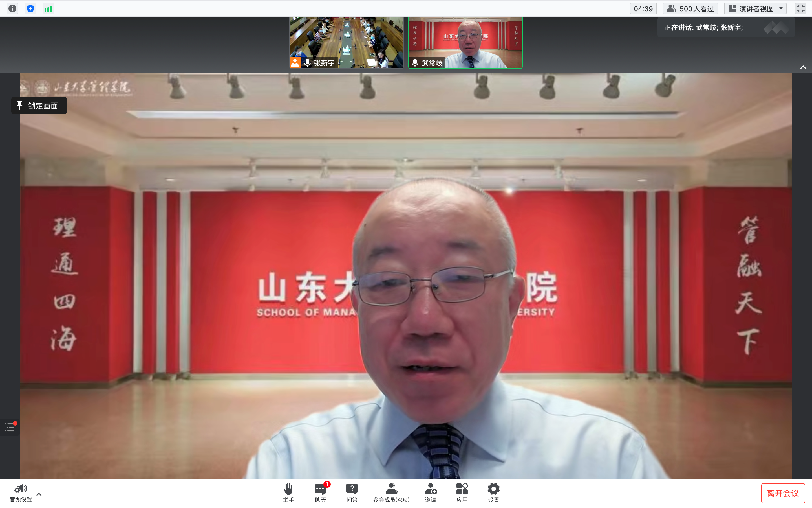The width and height of the screenshot is (812, 508).
Task: Expand the audio settings options arrow
Action: point(39,494)
